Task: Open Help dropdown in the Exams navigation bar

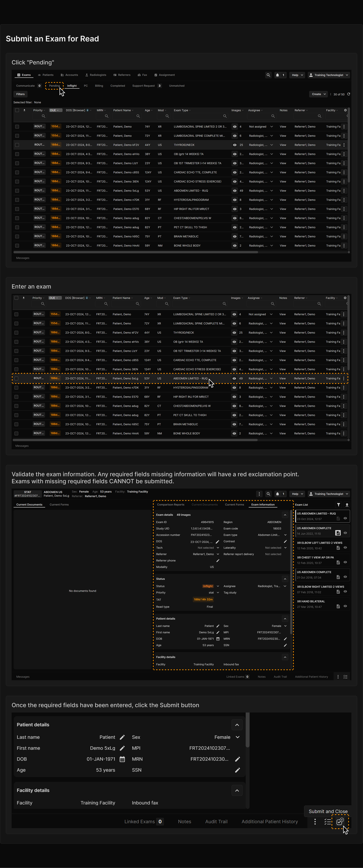Action: click(297, 75)
